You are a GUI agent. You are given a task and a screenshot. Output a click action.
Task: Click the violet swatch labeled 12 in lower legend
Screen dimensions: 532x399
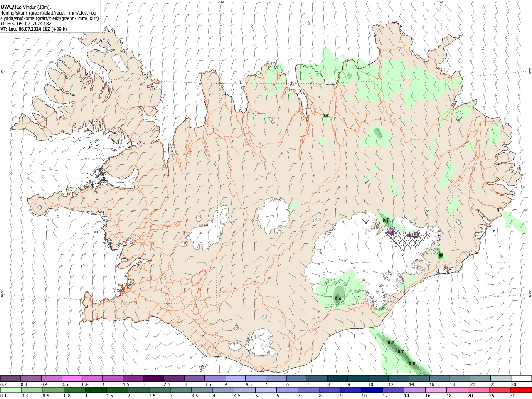click(x=393, y=390)
